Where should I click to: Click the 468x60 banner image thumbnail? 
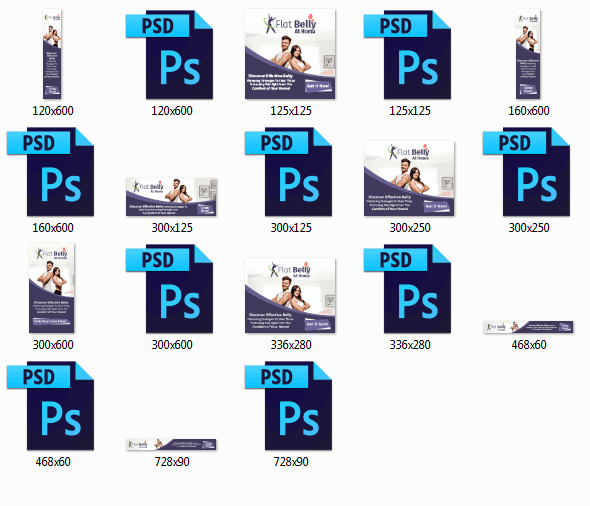click(x=528, y=327)
